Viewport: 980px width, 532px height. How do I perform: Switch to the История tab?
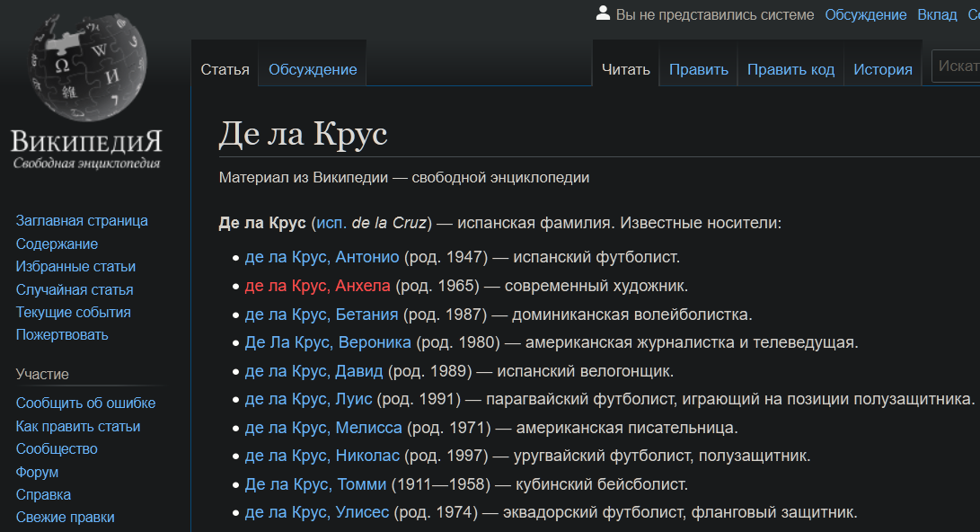tap(882, 69)
